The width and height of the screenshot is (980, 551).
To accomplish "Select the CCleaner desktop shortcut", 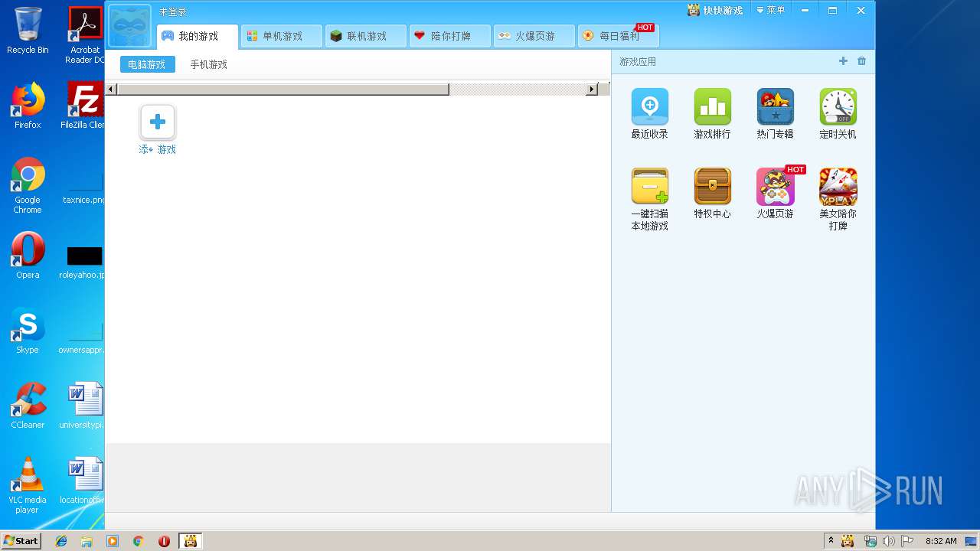I will [x=28, y=406].
